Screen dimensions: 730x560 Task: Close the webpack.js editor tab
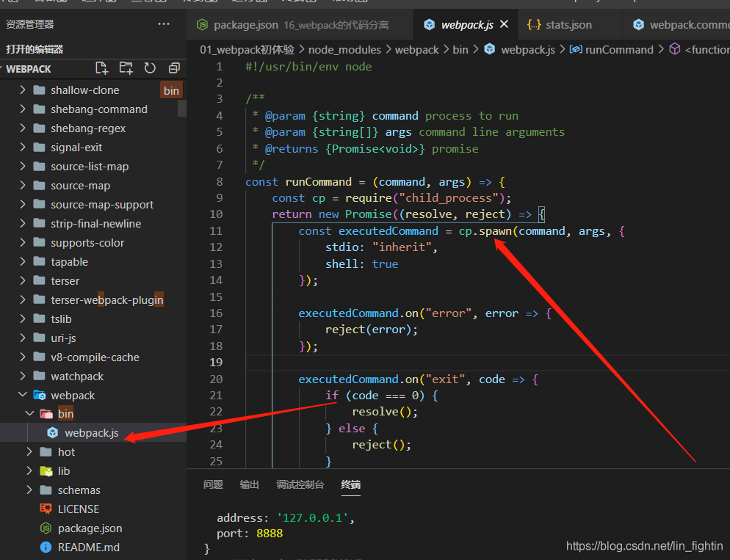pos(504,24)
